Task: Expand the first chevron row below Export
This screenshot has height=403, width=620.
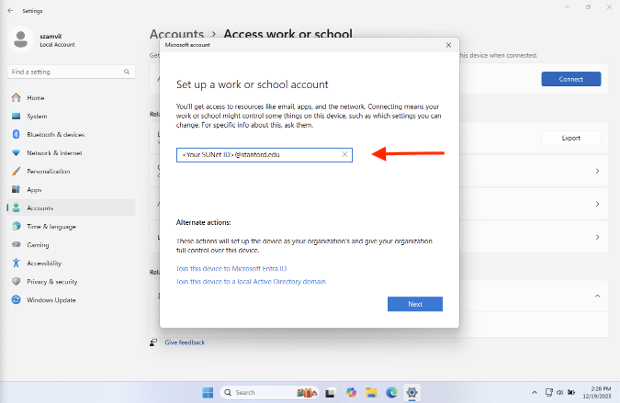Action: coord(597,171)
